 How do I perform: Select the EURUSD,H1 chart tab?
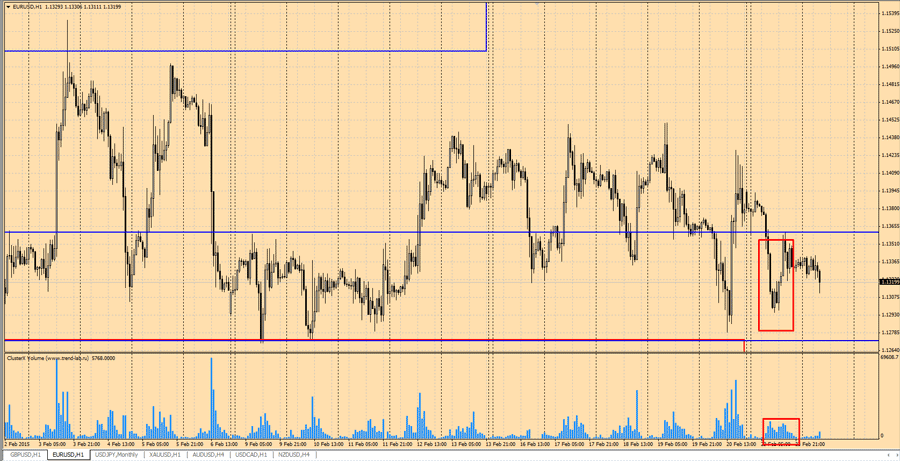tap(69, 455)
